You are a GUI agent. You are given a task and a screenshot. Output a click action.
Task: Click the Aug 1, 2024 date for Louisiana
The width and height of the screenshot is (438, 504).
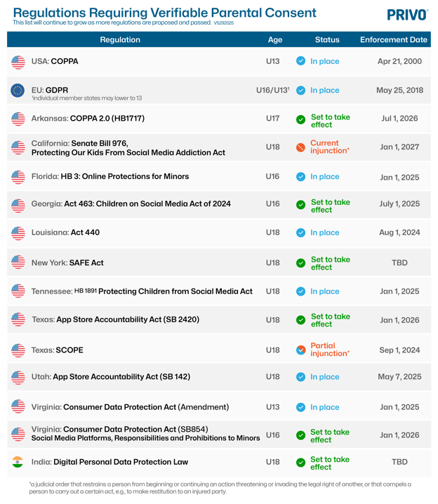pos(399,232)
